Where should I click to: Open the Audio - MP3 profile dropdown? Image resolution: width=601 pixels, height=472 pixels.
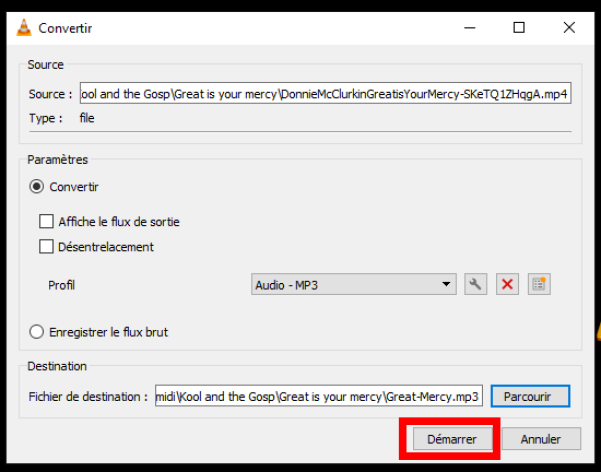coord(353,285)
